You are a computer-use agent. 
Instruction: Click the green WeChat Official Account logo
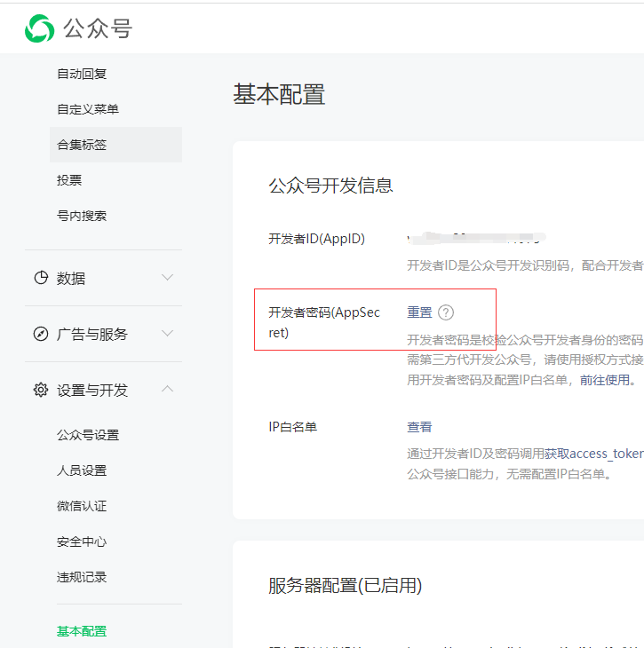pos(40,28)
